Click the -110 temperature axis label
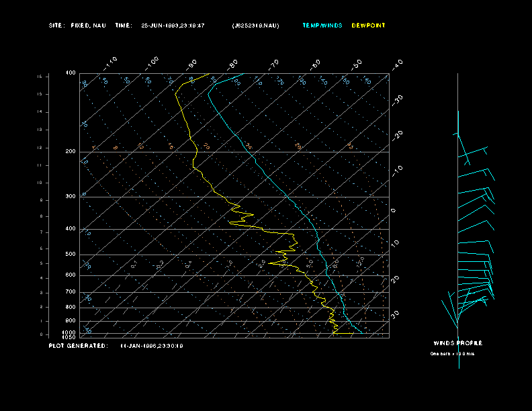 [110, 64]
